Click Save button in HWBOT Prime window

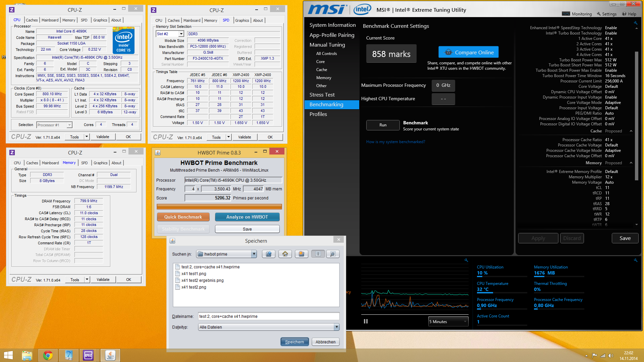[x=247, y=229]
